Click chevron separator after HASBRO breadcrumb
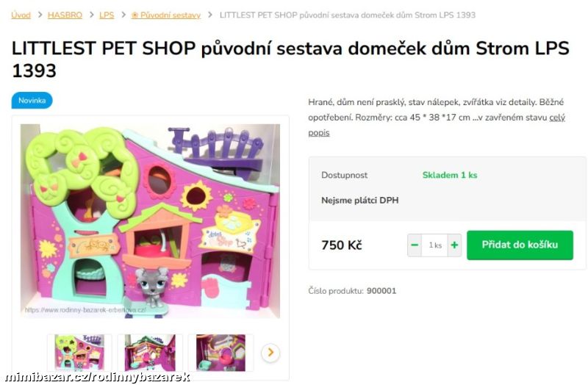Image resolution: width=588 pixels, height=385 pixels. (x=91, y=15)
